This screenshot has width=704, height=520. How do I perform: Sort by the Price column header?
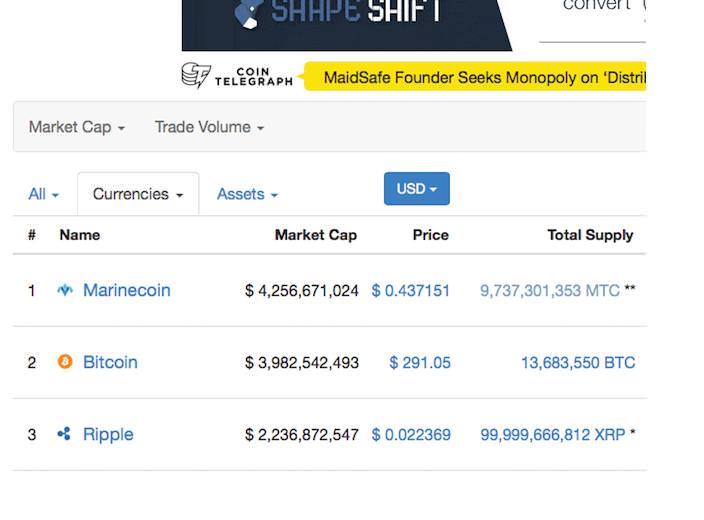pos(431,235)
